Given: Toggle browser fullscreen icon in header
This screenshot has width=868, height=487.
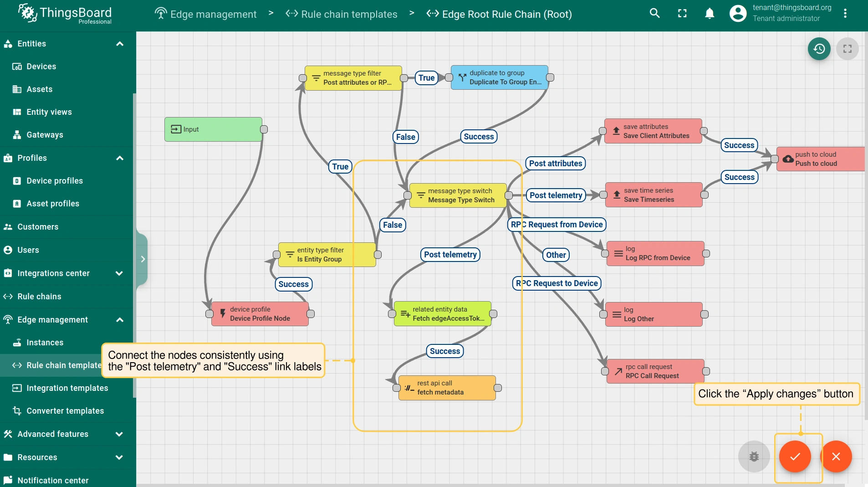Looking at the screenshot, I should [682, 14].
